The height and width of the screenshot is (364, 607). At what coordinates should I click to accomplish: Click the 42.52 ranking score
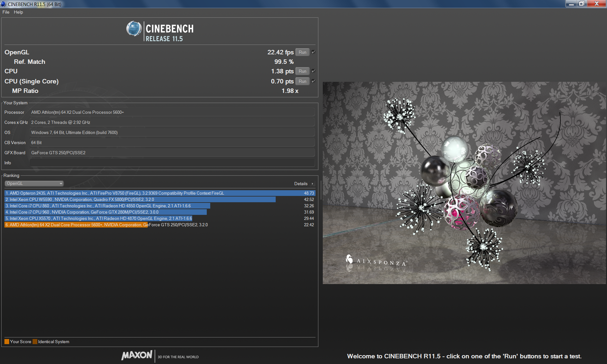pyautogui.click(x=309, y=199)
